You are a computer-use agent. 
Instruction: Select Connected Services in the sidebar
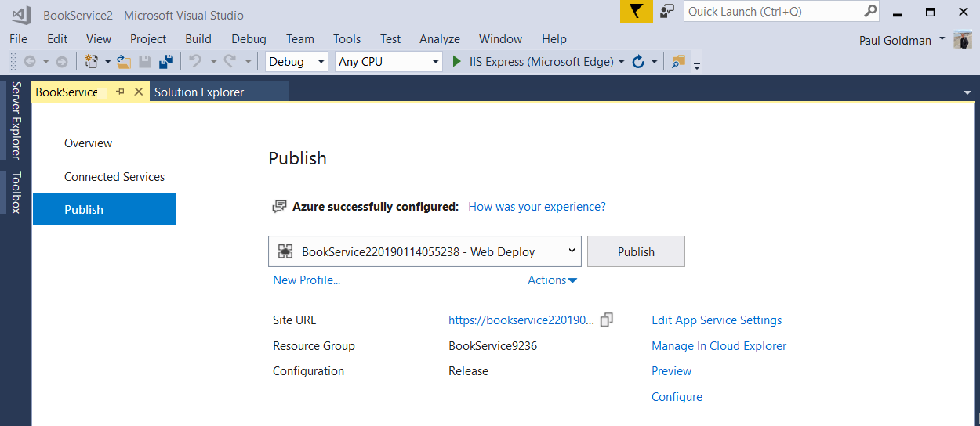[x=114, y=177]
